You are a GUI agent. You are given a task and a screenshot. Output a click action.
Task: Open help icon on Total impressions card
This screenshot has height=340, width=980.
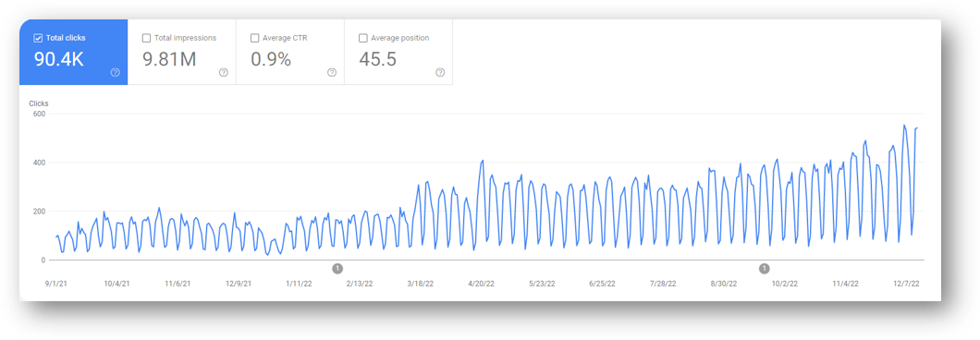(x=224, y=72)
